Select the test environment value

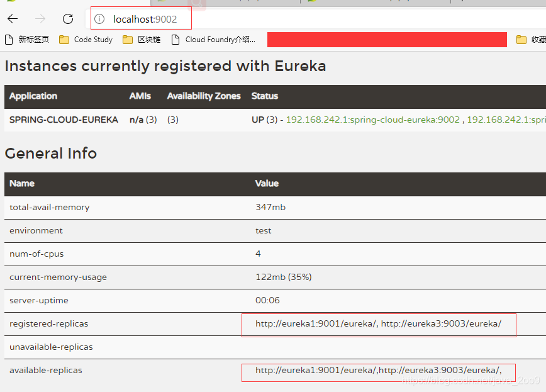click(x=263, y=230)
